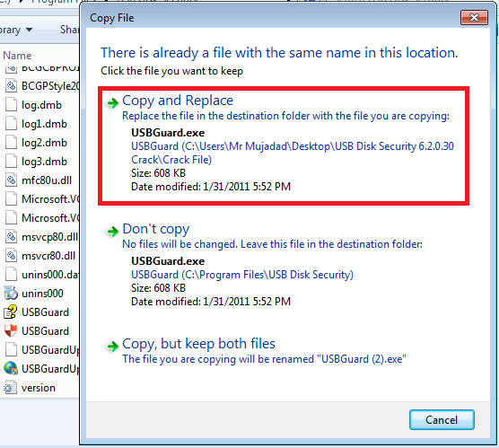The image size is (499, 448).
Task: Select BCGPStyle file icon in Explorer
Action: click(x=11, y=86)
